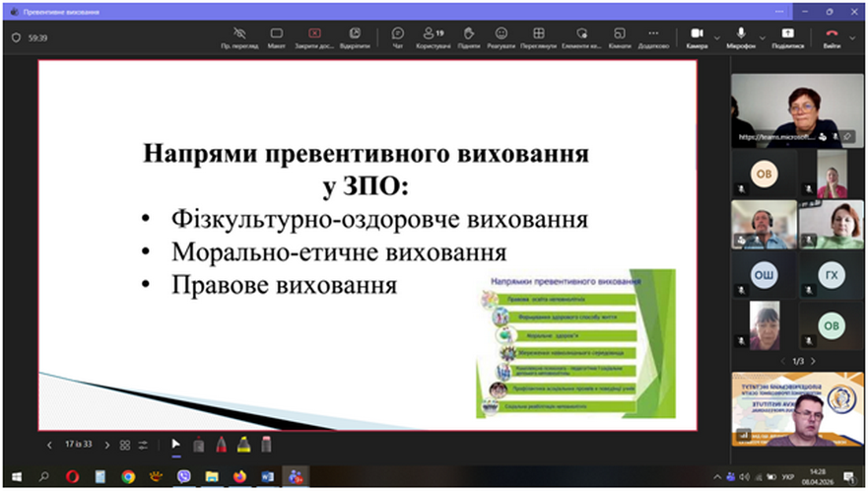
Task: Open Google Chrome from the taskbar
Action: point(127,476)
